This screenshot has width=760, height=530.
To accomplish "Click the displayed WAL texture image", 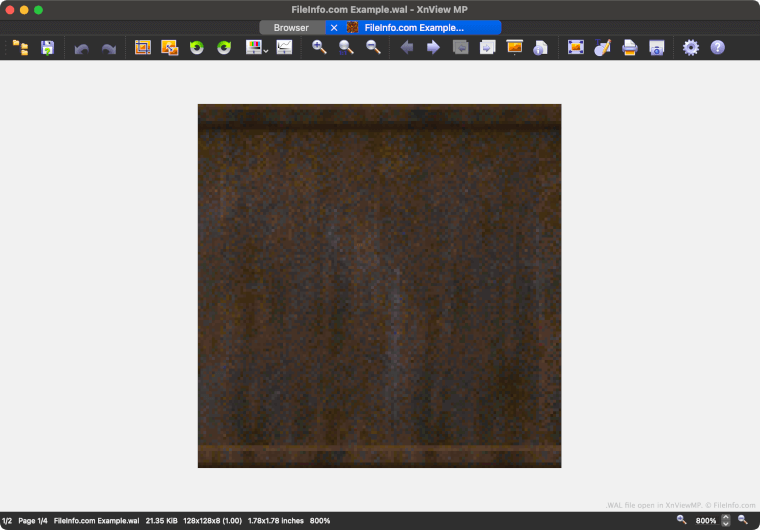I will [379, 285].
